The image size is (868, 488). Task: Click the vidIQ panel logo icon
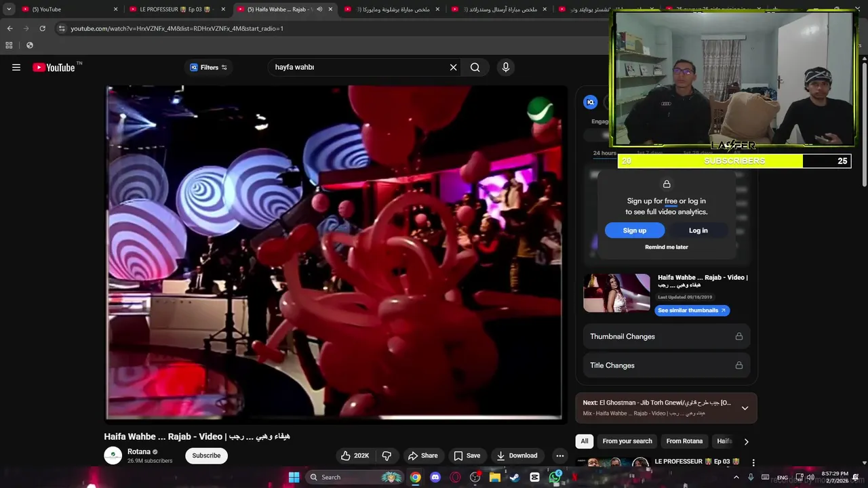(591, 102)
